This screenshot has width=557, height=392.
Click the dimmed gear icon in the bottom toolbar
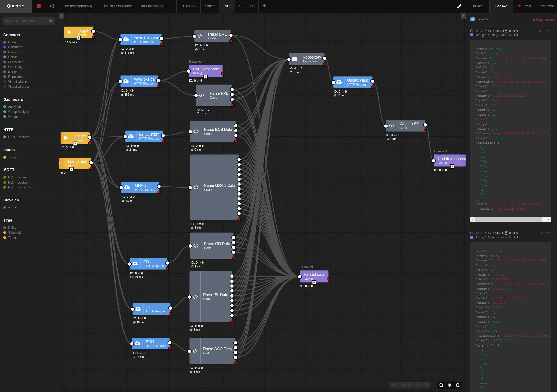pyautogui.click(x=393, y=385)
